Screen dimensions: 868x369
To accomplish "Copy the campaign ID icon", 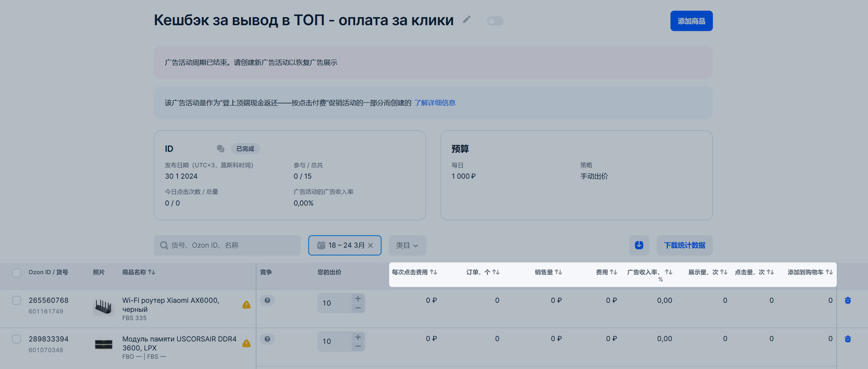I will pos(220,149).
